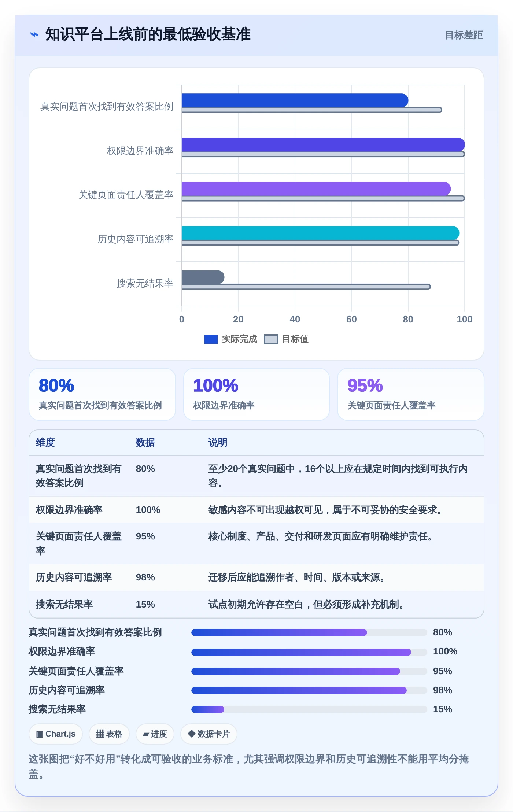
Task: Click the 15% table cell
Action: tap(145, 605)
